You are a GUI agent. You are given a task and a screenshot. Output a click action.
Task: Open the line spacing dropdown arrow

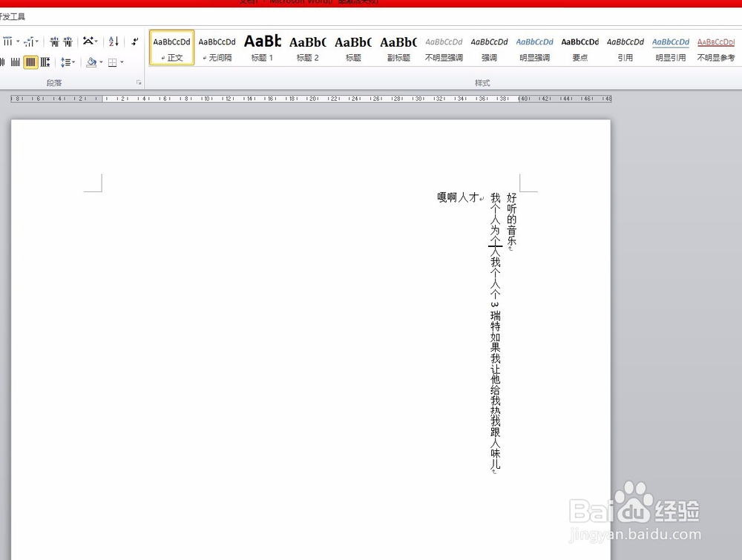[73, 62]
